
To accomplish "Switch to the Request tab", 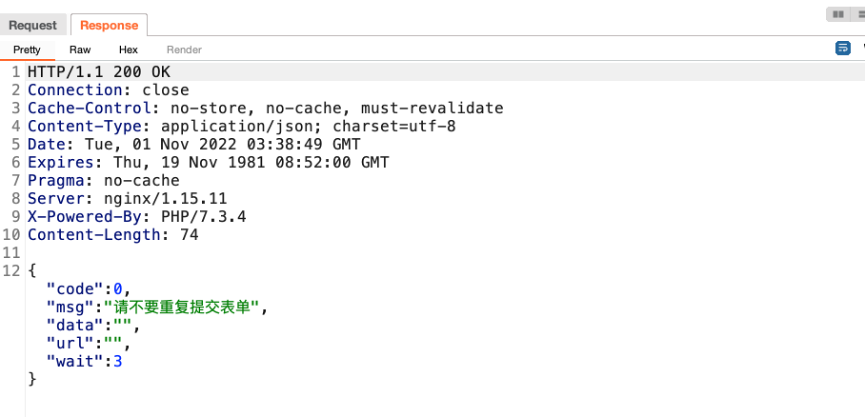I will (x=33, y=25).
